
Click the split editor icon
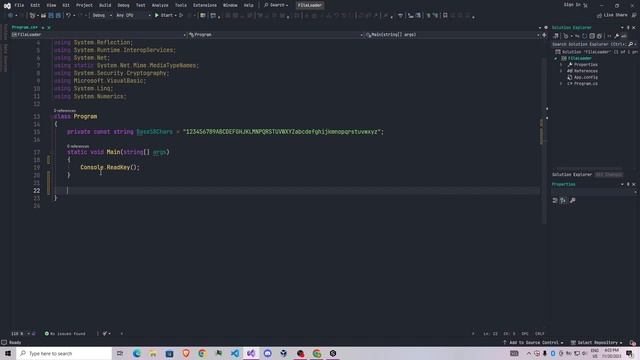pos(544,35)
